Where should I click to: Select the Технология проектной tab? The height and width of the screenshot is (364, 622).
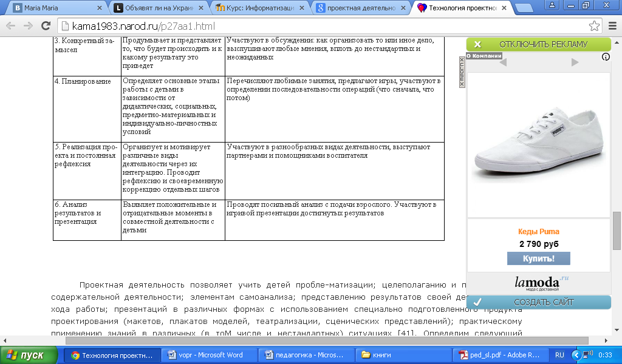(462, 8)
